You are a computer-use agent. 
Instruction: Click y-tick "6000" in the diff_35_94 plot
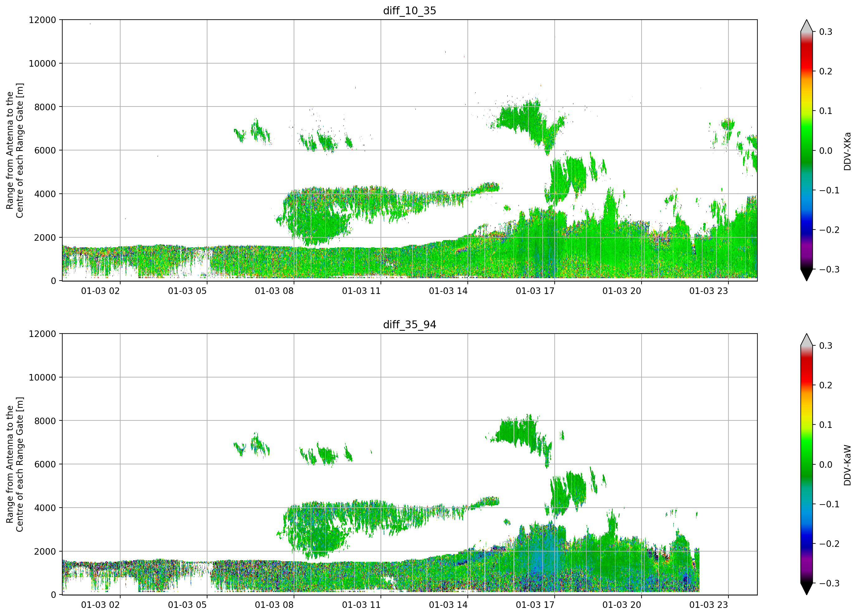[x=45, y=465]
